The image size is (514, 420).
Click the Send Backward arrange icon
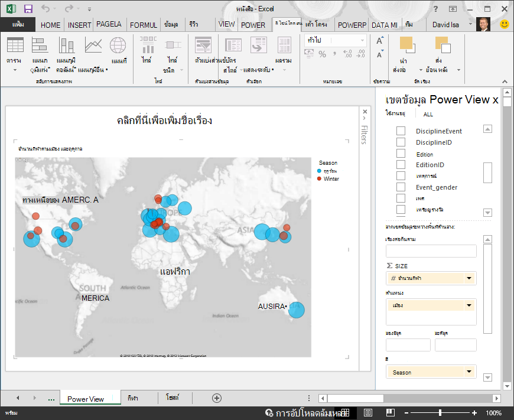(443, 44)
